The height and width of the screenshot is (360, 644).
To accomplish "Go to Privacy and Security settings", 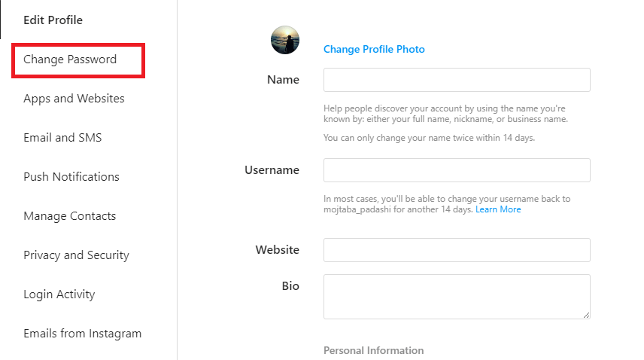I will [x=76, y=255].
